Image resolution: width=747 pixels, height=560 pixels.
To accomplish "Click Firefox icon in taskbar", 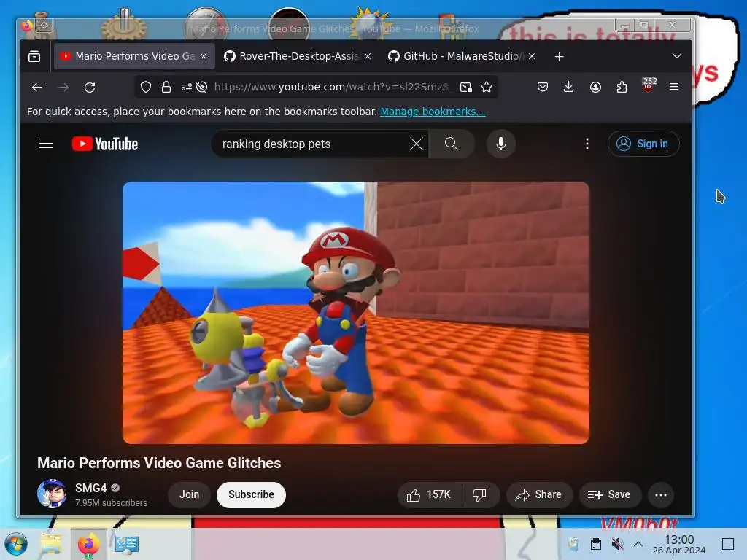I will (88, 544).
